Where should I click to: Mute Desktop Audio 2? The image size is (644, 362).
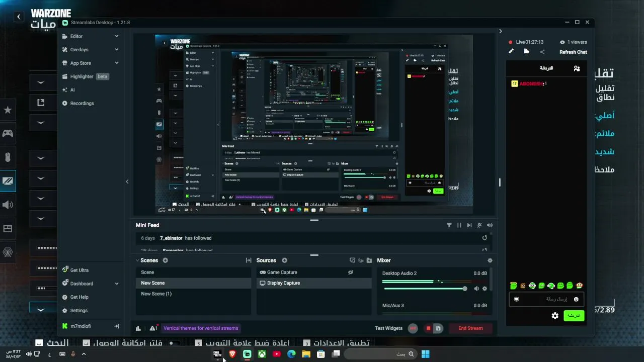(476, 289)
